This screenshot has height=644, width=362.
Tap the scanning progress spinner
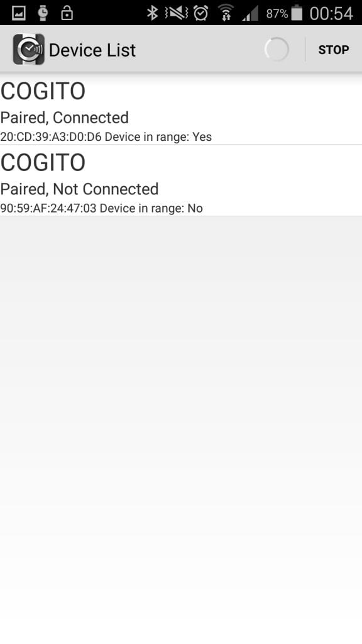[x=277, y=50]
